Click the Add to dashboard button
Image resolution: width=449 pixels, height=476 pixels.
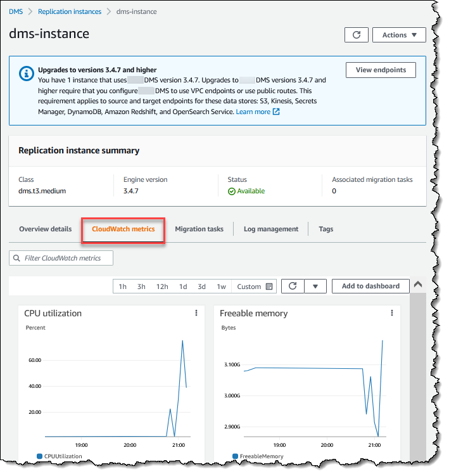pos(370,286)
